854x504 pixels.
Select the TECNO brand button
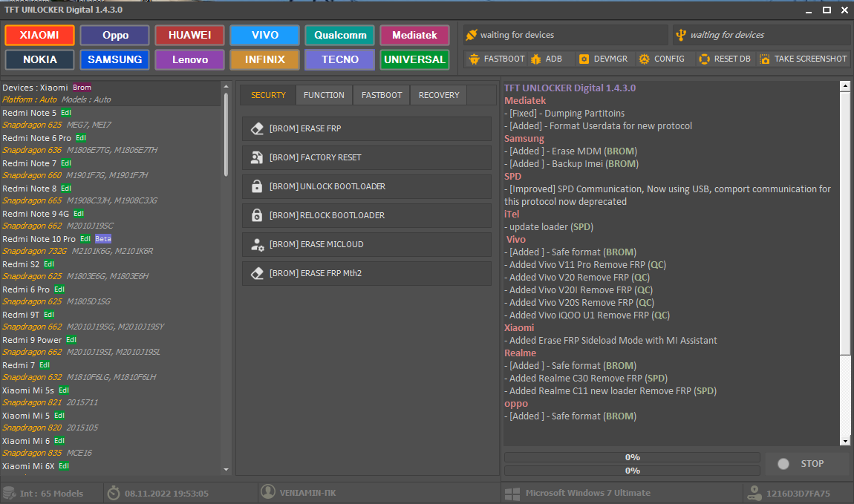[340, 59]
